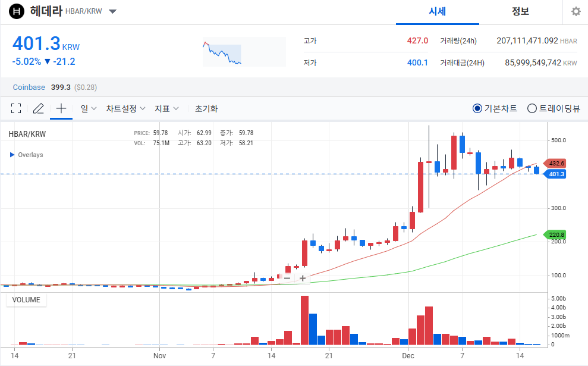This screenshot has width=588, height=366.
Task: Switch to the 시세 tab
Action: click(437, 12)
